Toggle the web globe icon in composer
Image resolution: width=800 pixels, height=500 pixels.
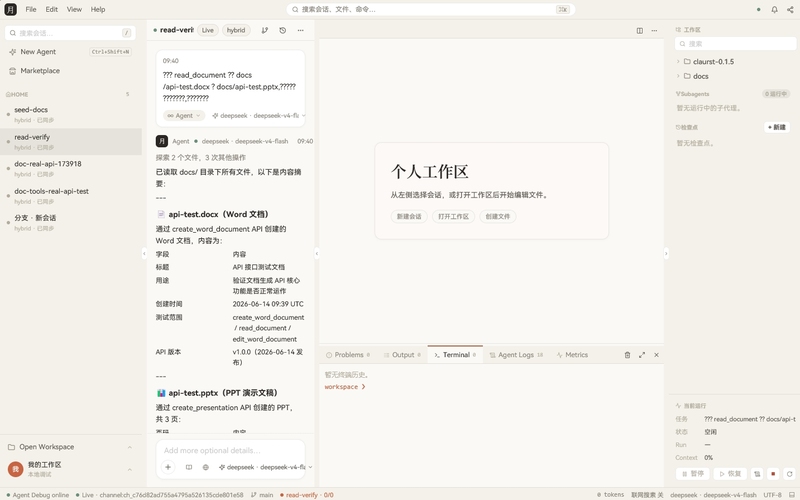pyautogui.click(x=206, y=467)
